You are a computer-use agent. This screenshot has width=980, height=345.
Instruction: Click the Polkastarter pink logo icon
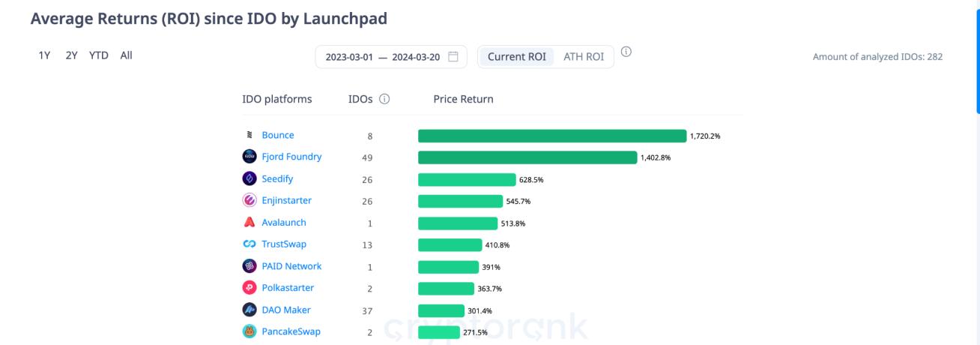(x=249, y=287)
